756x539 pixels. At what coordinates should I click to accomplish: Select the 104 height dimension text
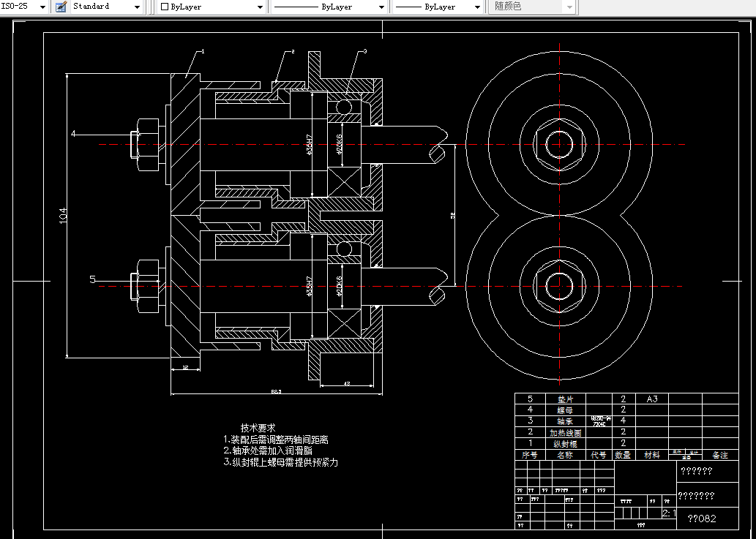tap(63, 215)
